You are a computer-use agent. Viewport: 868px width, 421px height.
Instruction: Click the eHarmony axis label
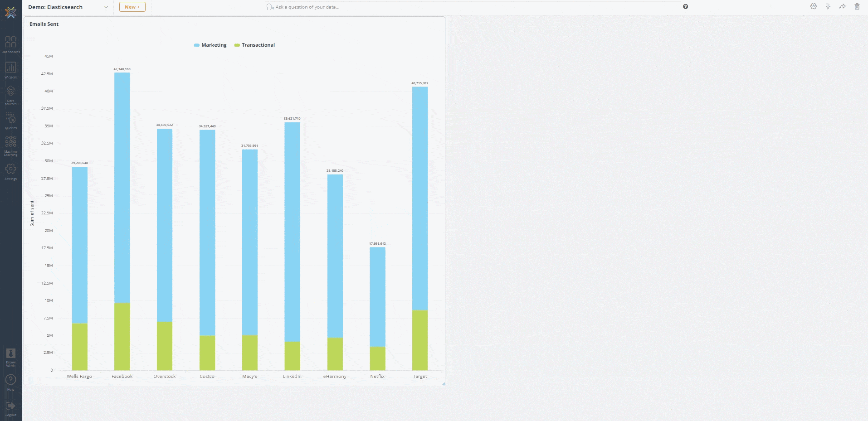coord(335,377)
